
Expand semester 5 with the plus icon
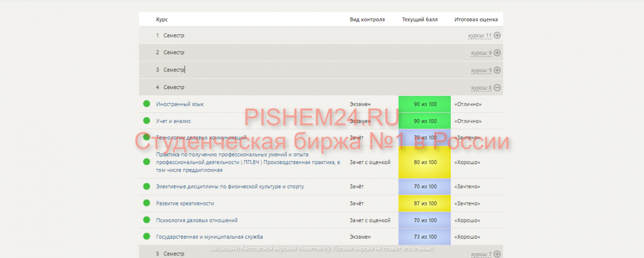coord(497,254)
